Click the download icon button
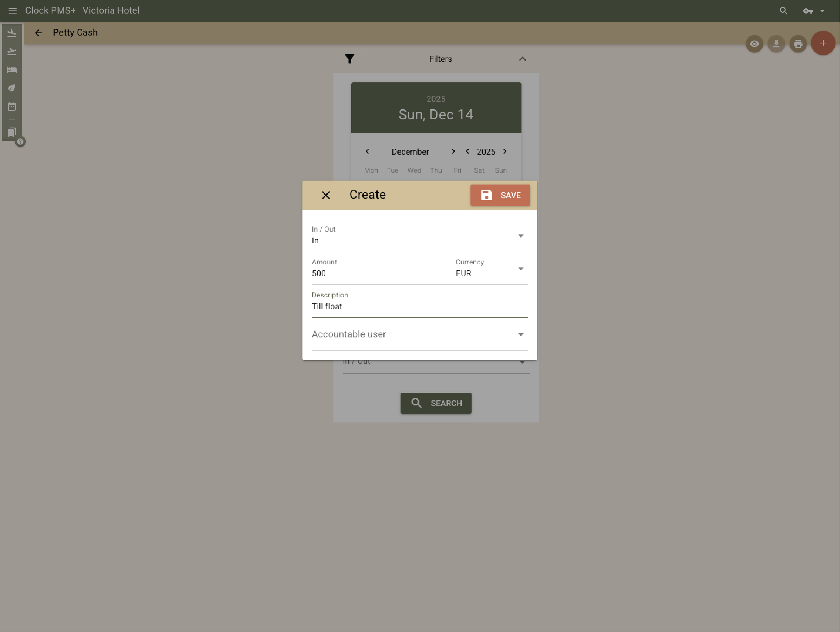Screen dimensions: 840x632 click(x=776, y=44)
